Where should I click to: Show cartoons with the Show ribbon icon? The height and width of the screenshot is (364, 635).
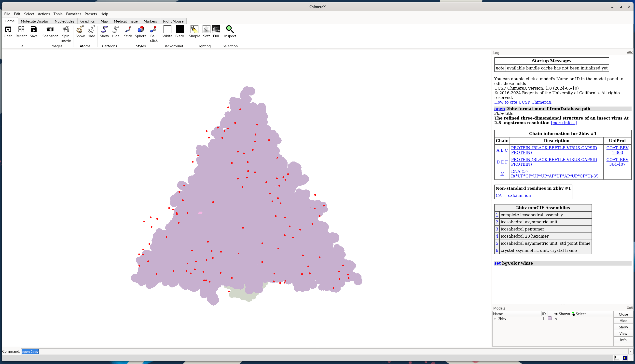pyautogui.click(x=104, y=30)
